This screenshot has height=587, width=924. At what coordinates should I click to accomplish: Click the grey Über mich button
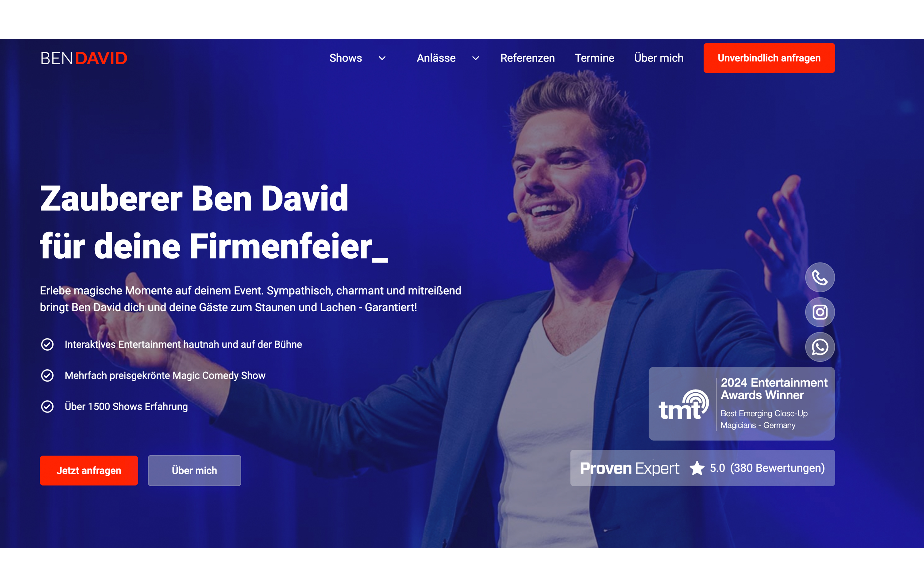click(x=195, y=471)
